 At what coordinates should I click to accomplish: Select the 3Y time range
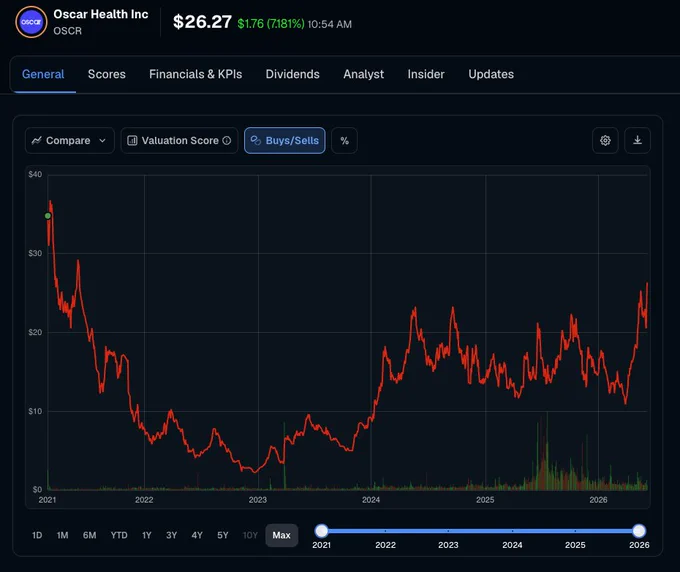click(x=171, y=535)
